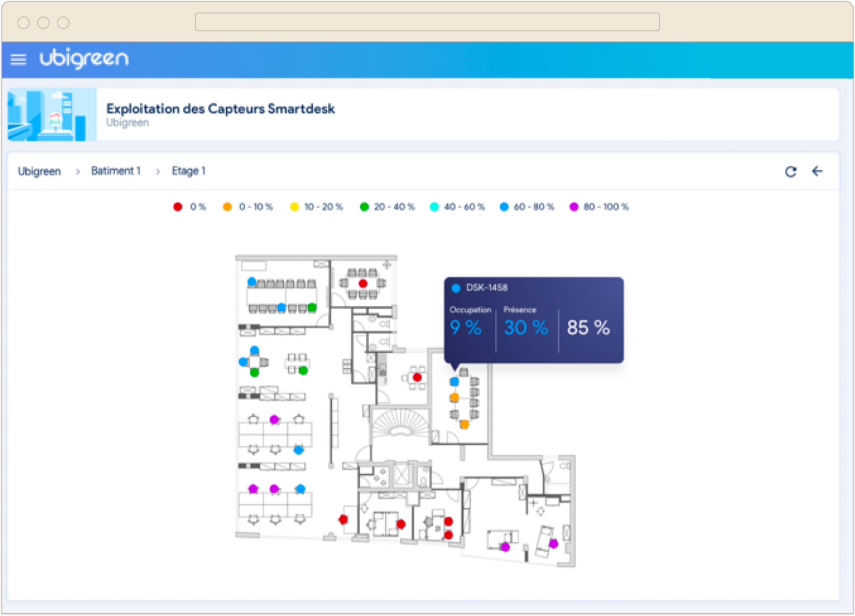Click the building illustration thumbnail
The height and width of the screenshot is (616, 855).
pyautogui.click(x=52, y=114)
